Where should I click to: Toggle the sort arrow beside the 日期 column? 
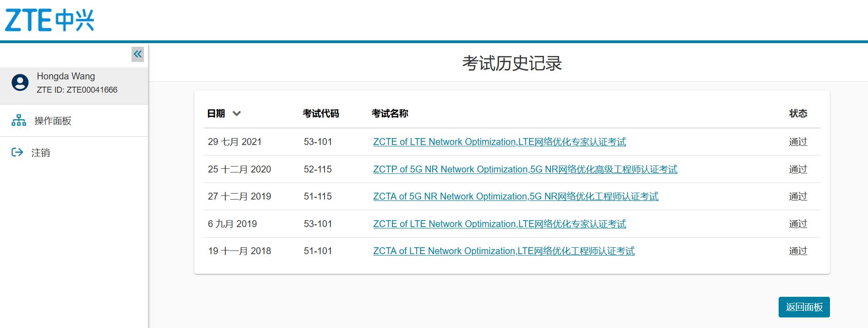pyautogui.click(x=236, y=113)
